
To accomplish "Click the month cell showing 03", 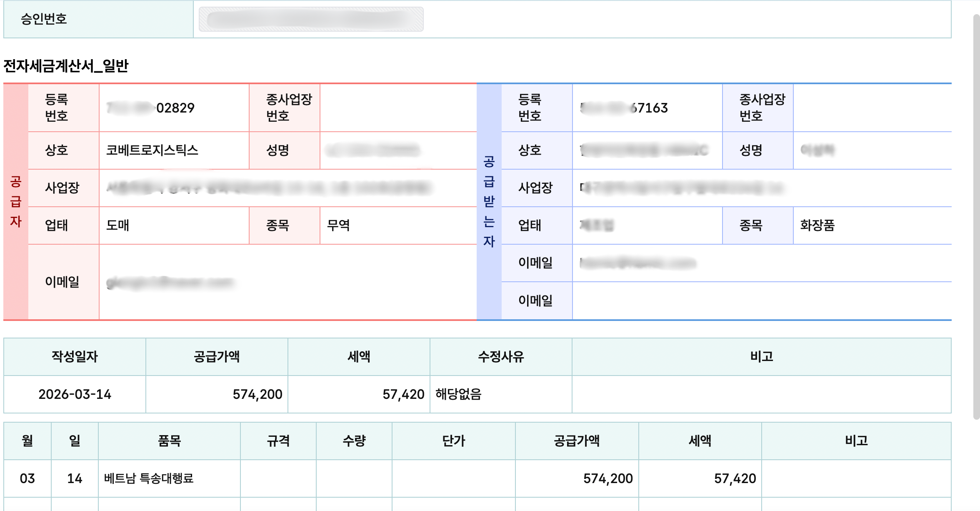I will click(27, 478).
